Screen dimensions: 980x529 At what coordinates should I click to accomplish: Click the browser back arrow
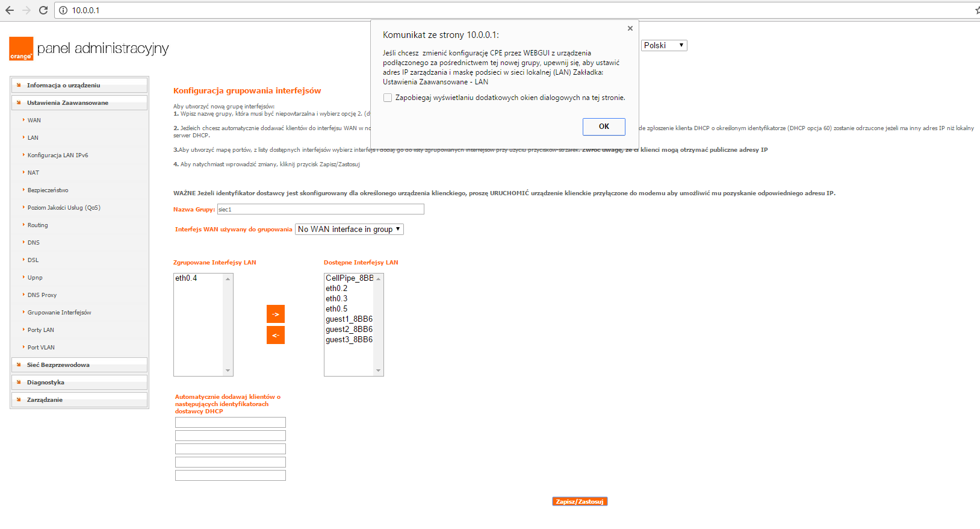pos(10,10)
